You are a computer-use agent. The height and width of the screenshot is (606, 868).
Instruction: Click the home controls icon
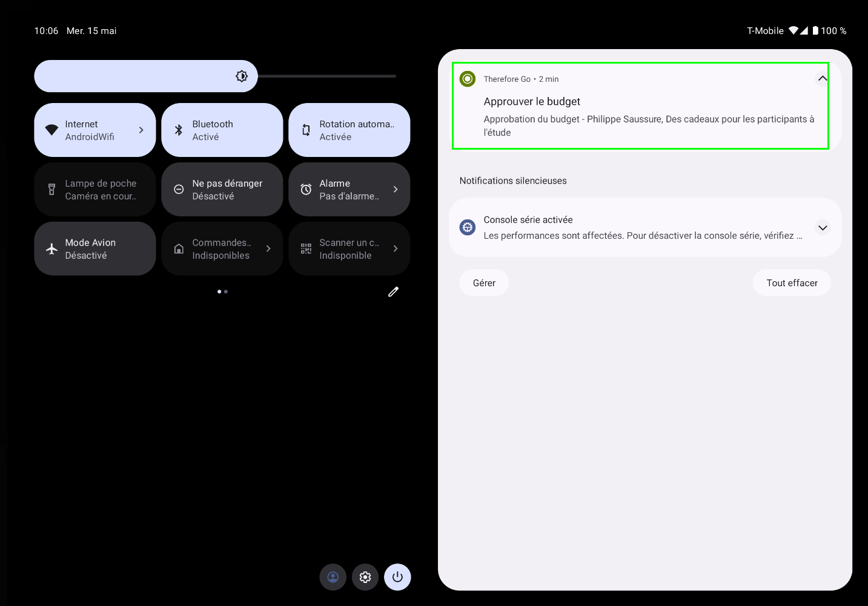click(179, 249)
